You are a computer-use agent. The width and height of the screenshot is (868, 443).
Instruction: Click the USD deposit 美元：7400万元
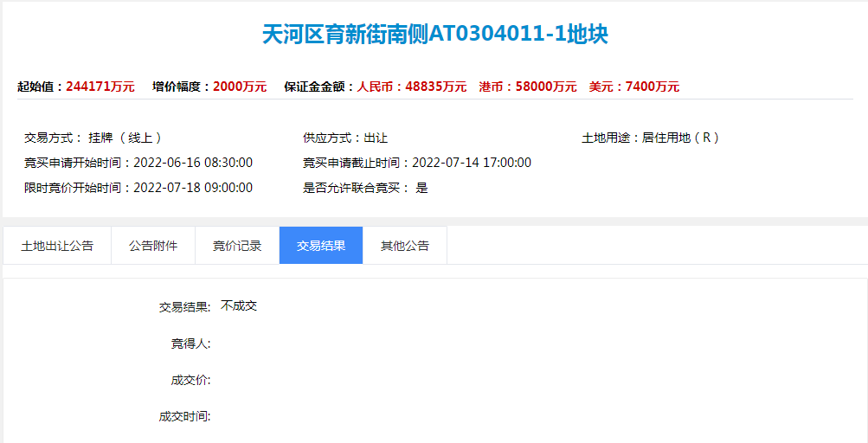point(634,87)
